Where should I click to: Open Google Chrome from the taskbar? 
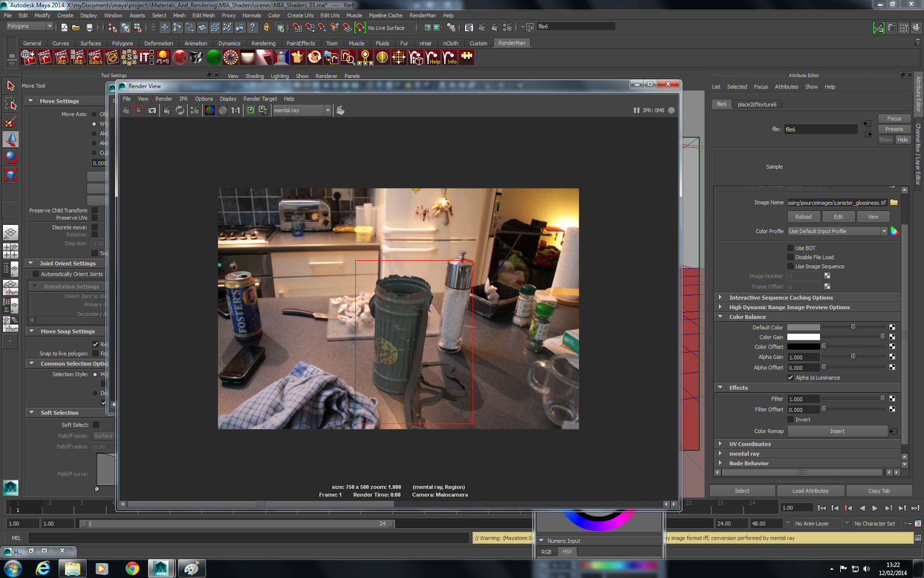coord(132,569)
